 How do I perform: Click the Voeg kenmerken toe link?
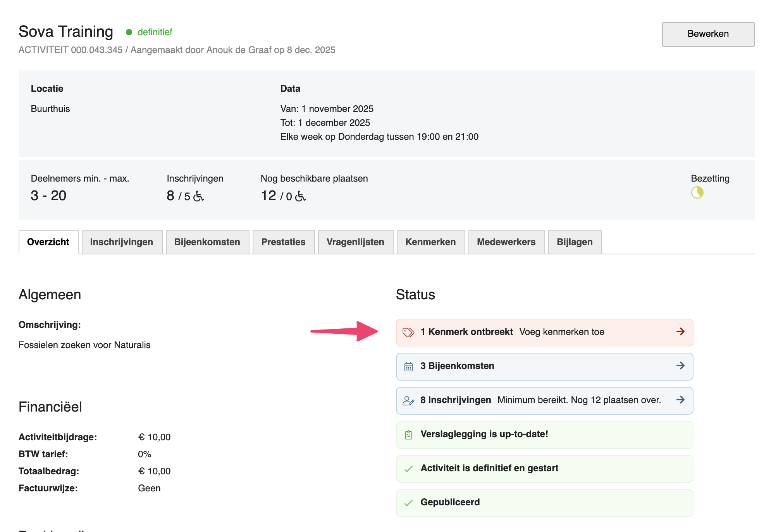562,332
